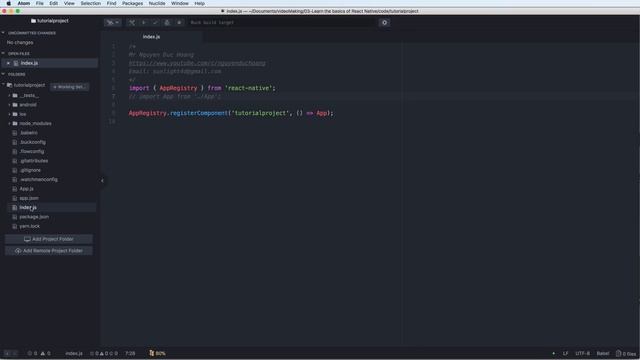
Task: Collapse the file tree sidebar arrow
Action: (102, 180)
